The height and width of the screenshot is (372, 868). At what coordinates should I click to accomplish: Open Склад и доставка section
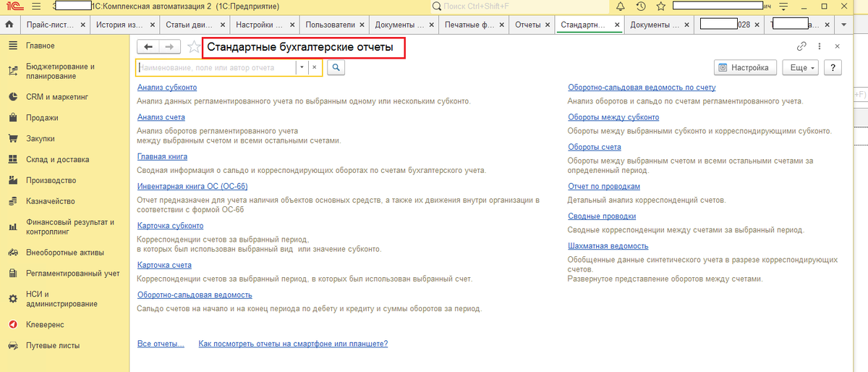[x=57, y=159]
